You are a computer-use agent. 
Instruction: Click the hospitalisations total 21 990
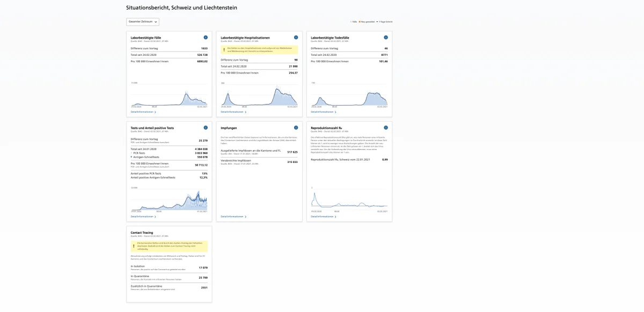pos(293,66)
